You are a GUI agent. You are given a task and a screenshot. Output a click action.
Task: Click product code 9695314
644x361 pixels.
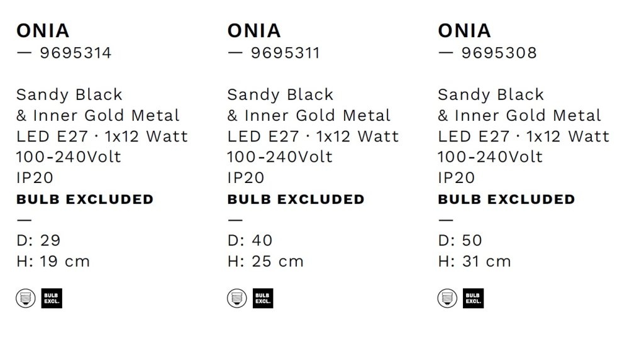[x=75, y=53]
